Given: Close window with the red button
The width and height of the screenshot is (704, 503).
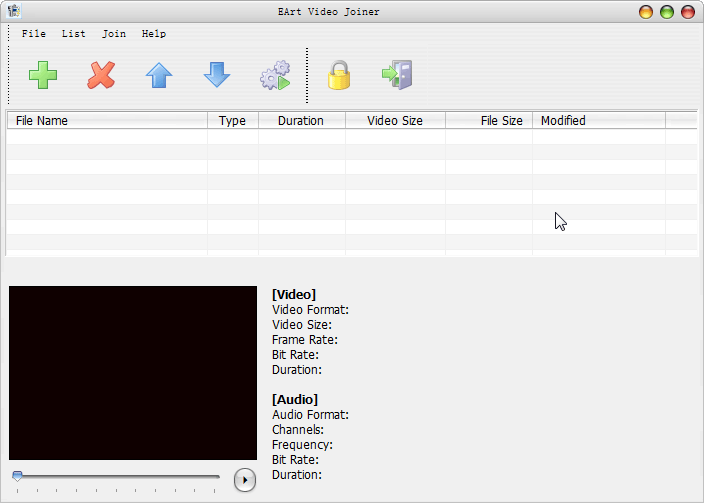Looking at the screenshot, I should 688,12.
